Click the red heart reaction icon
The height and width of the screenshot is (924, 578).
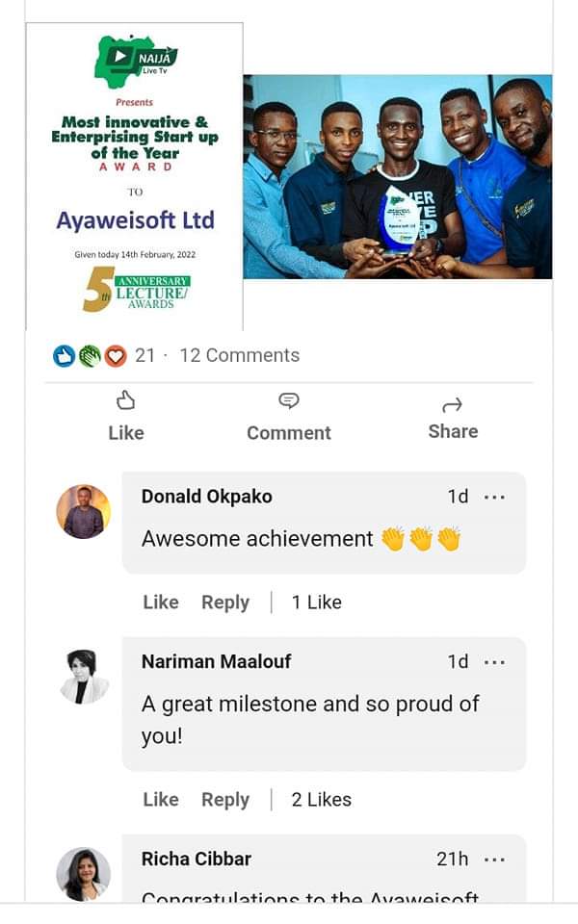tap(116, 356)
